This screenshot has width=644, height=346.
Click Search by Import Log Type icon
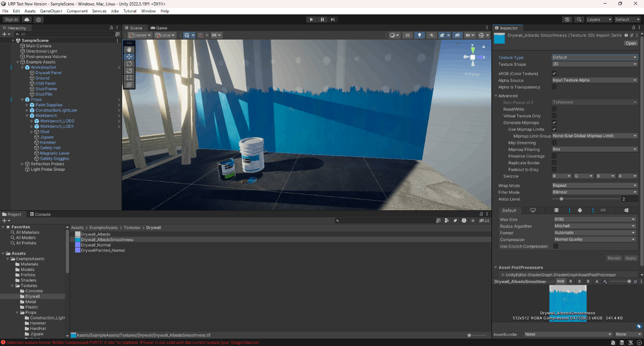click(464, 221)
